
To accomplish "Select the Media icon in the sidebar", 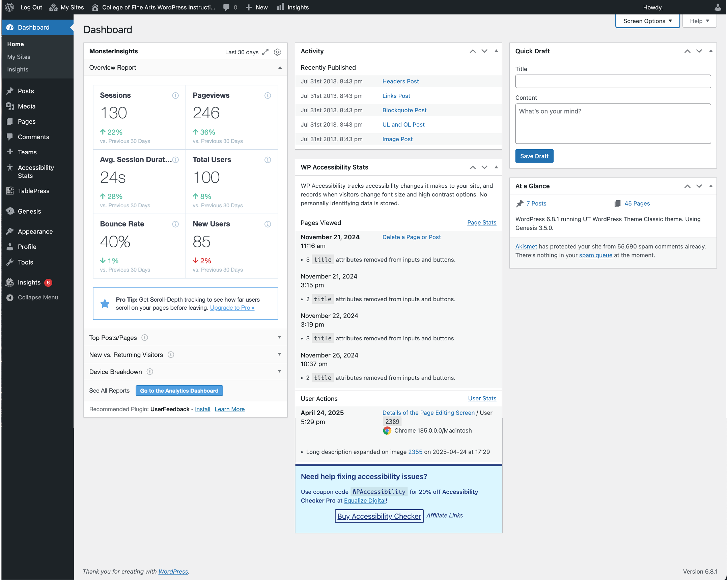I will coord(10,106).
